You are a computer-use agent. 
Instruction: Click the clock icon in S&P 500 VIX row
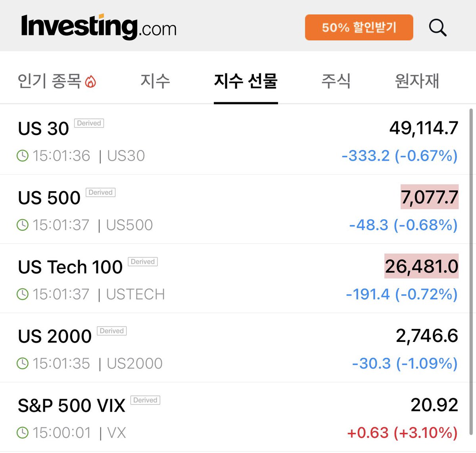pyautogui.click(x=23, y=433)
